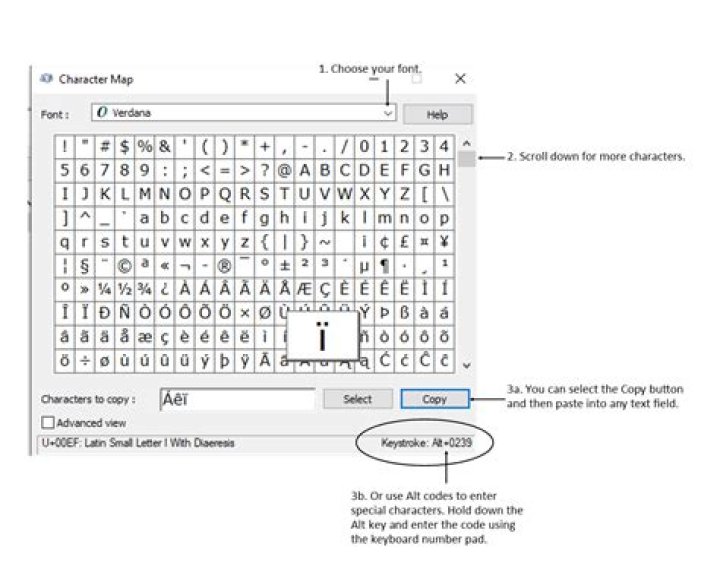Viewport: 720px width, 585px height.
Task: Enable the Advanced view checkbox
Action: click(49, 422)
